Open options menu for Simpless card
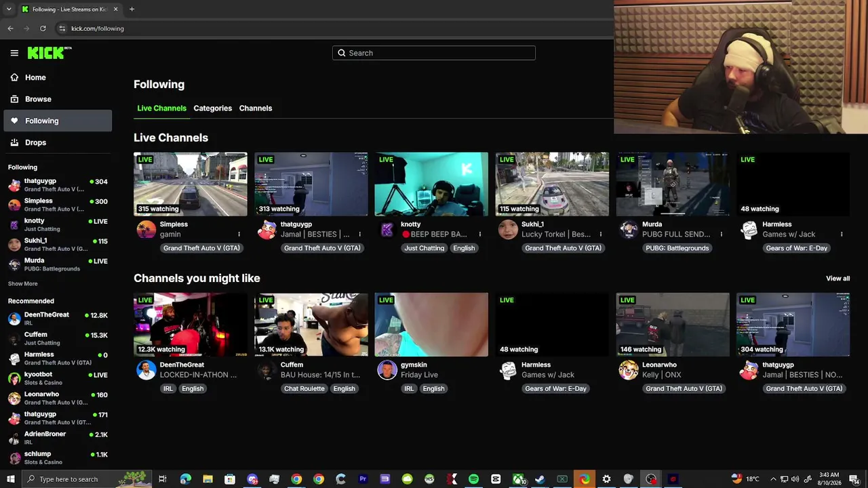 [239, 235]
